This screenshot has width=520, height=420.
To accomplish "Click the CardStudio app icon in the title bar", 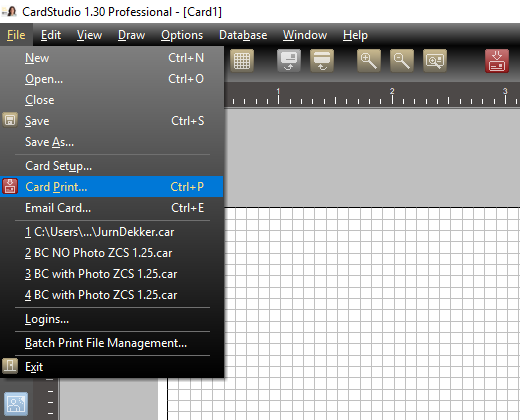I will point(10,12).
